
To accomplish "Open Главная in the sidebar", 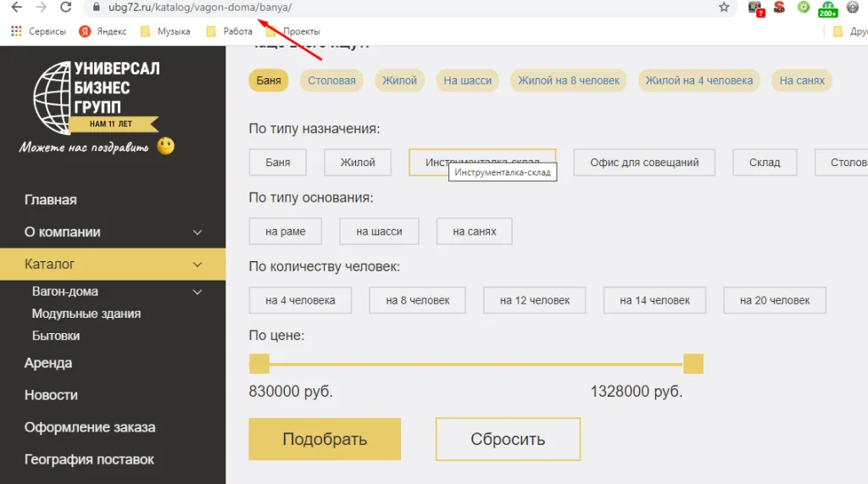I will (50, 200).
